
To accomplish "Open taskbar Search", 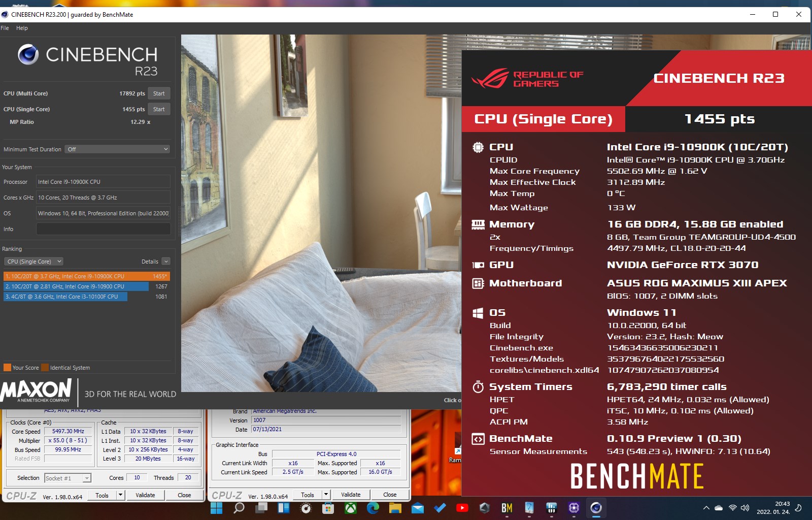I will point(239,508).
